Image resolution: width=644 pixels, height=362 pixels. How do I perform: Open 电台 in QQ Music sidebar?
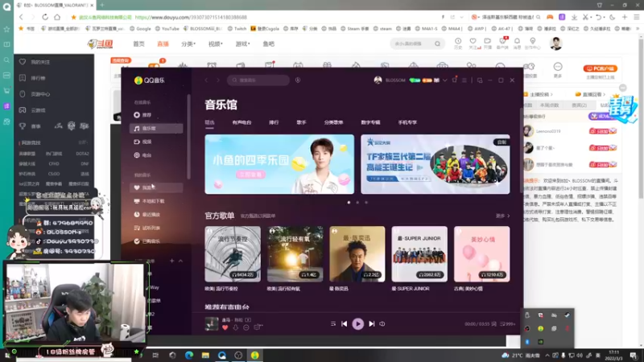(x=156, y=155)
